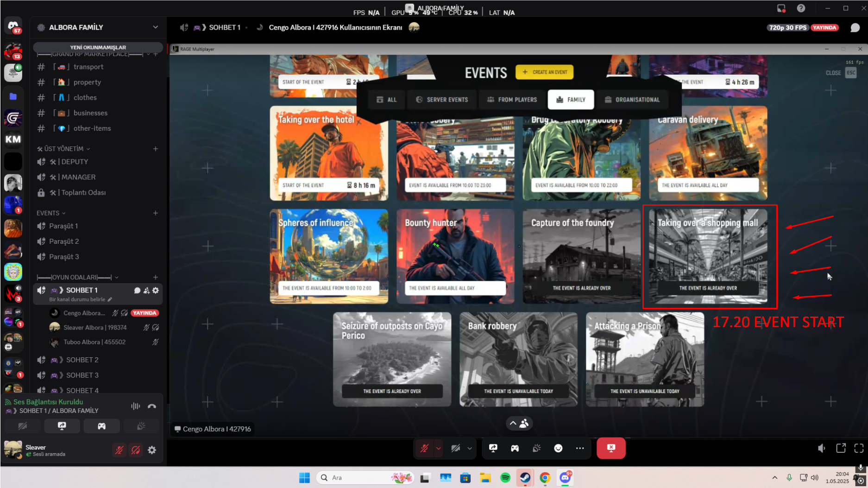
Task: Enter full screen stream view
Action: tap(859, 448)
